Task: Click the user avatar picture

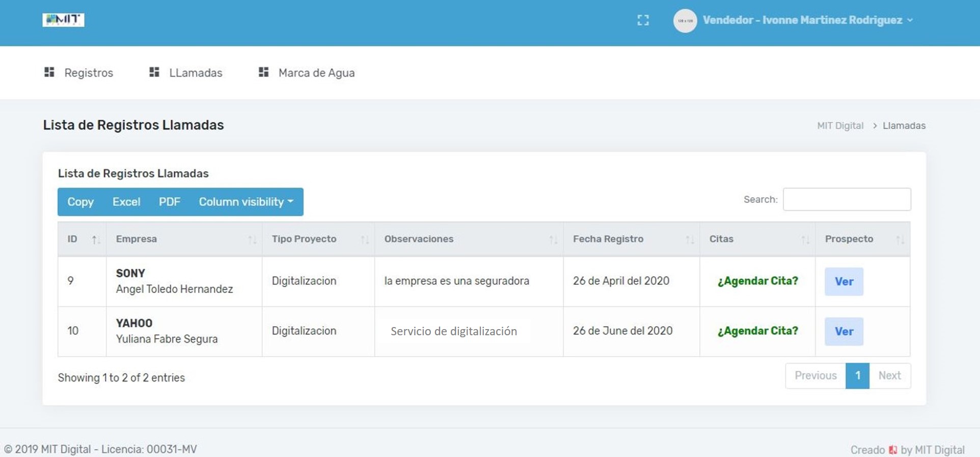Action: (x=685, y=21)
